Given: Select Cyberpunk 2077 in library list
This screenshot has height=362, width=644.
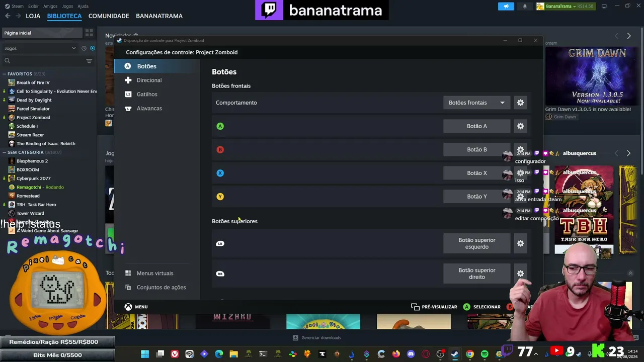Looking at the screenshot, I should (33, 178).
